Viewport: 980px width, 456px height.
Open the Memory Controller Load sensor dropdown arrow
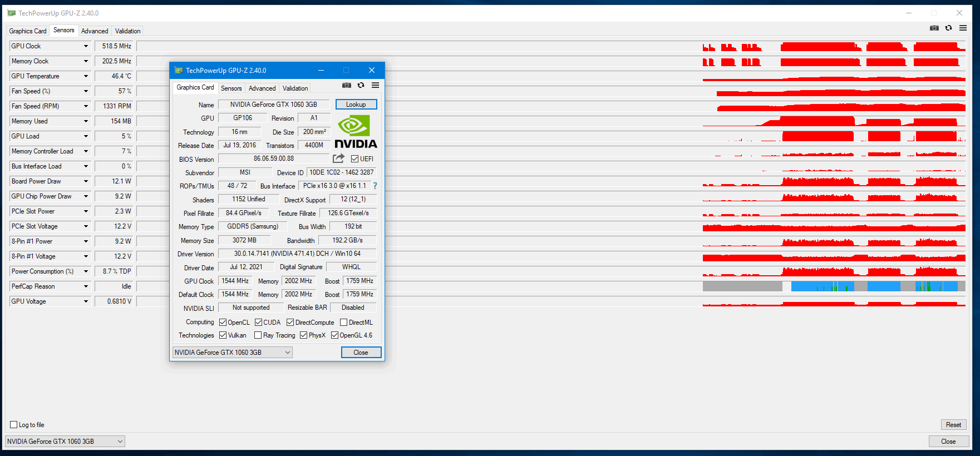point(86,151)
